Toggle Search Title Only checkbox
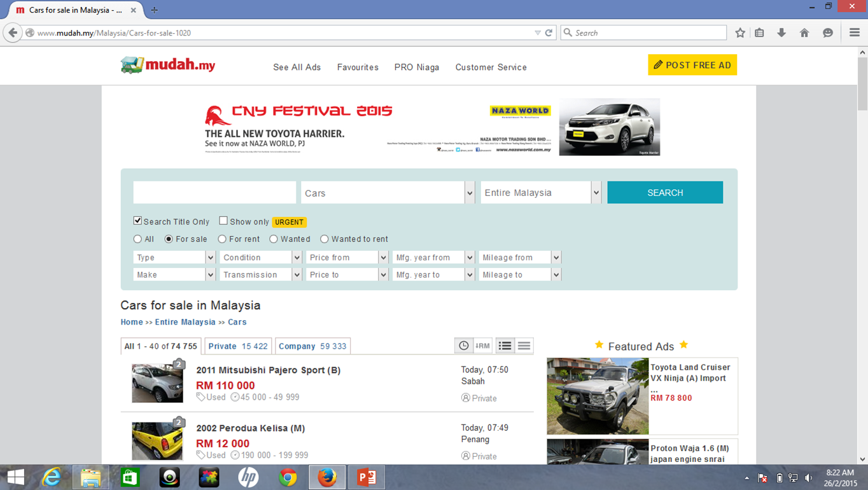The height and width of the screenshot is (490, 868). (x=137, y=221)
